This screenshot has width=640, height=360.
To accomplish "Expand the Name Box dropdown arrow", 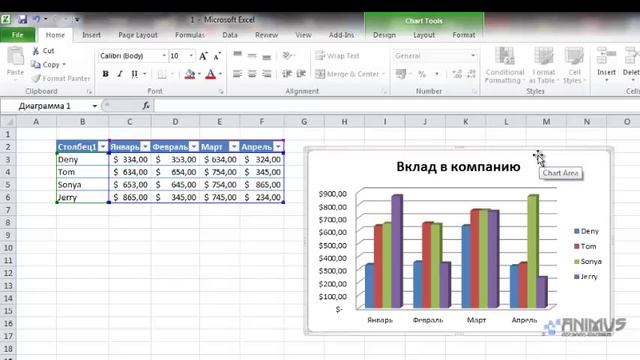I will coord(95,106).
